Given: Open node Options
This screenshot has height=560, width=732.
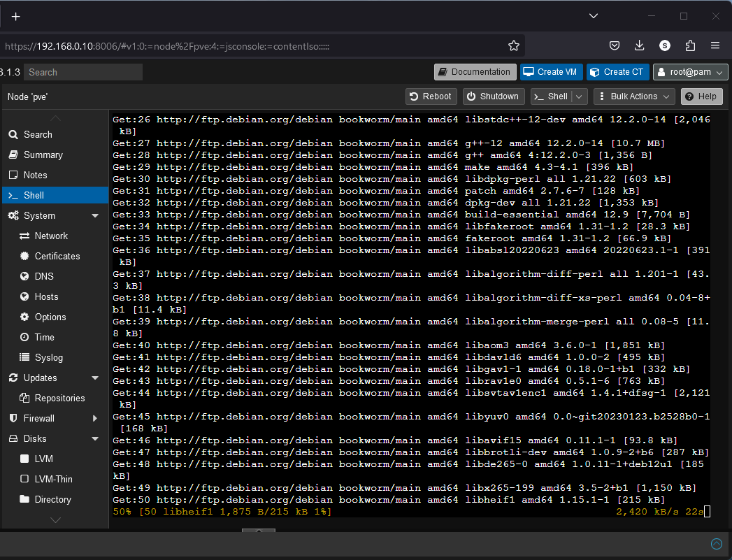Looking at the screenshot, I should point(55,317).
